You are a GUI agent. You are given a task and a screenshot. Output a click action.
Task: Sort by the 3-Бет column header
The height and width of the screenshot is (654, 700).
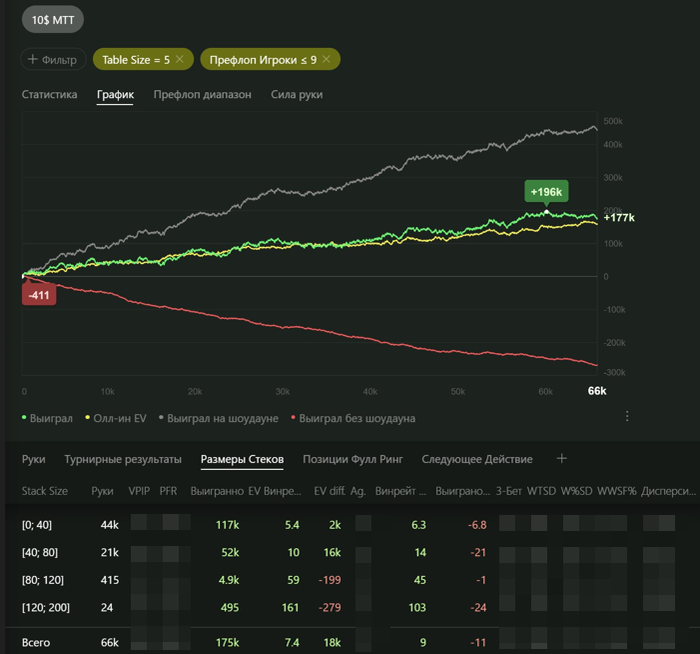508,491
